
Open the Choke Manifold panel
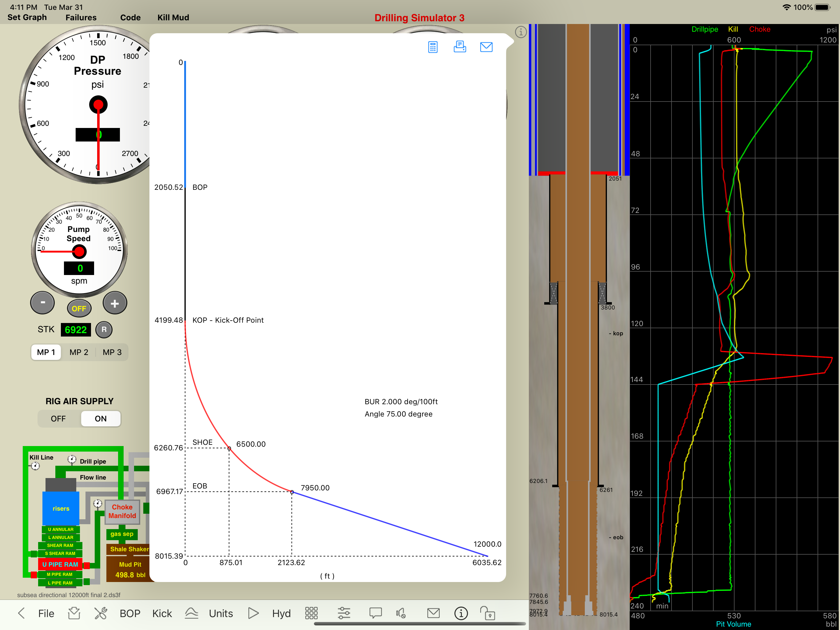tap(122, 512)
